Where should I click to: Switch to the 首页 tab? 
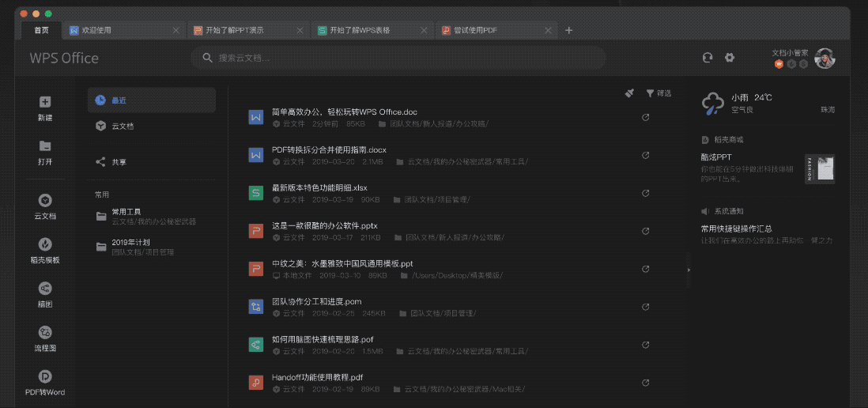[x=42, y=31]
